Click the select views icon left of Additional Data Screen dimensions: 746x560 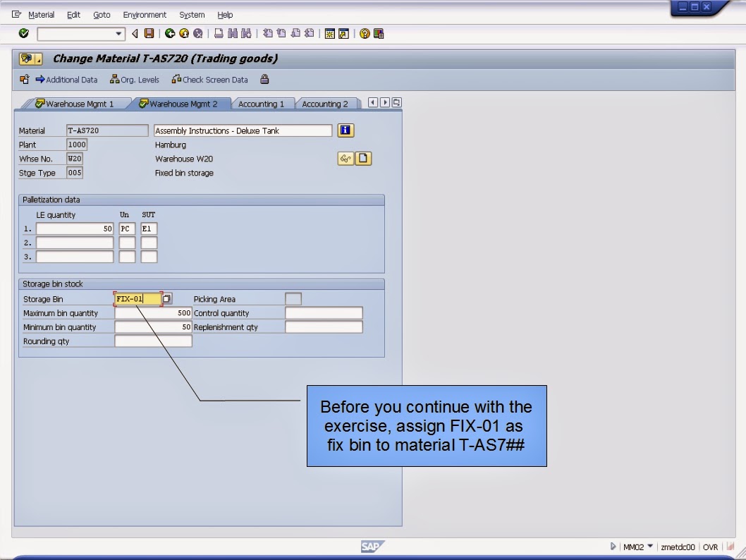(24, 80)
